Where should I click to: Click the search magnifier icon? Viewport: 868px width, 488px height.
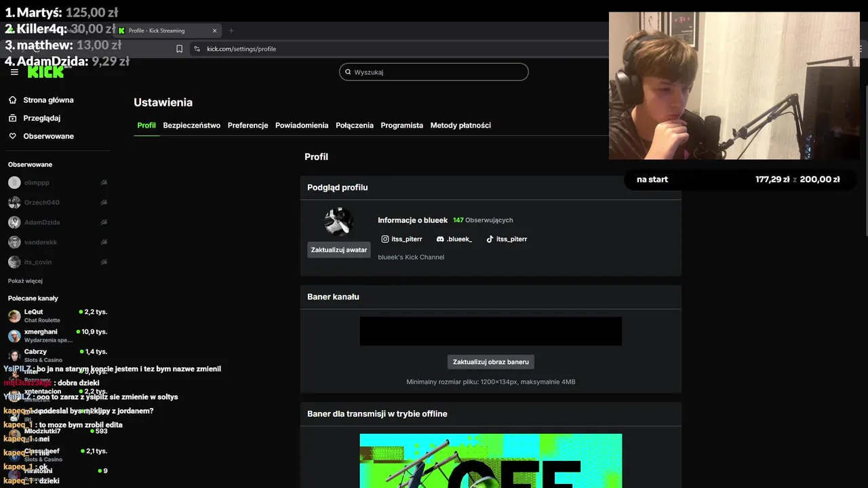pyautogui.click(x=348, y=72)
